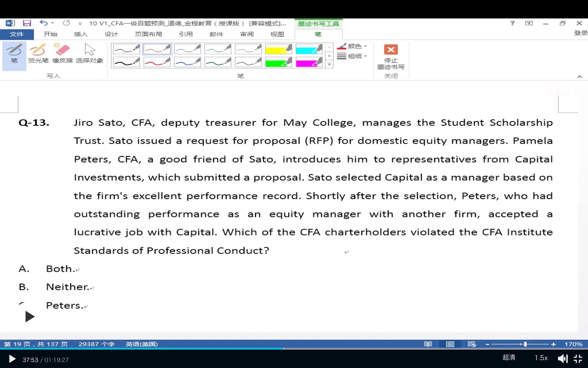Undo the last action
This screenshot has width=588, height=368.
(44, 23)
